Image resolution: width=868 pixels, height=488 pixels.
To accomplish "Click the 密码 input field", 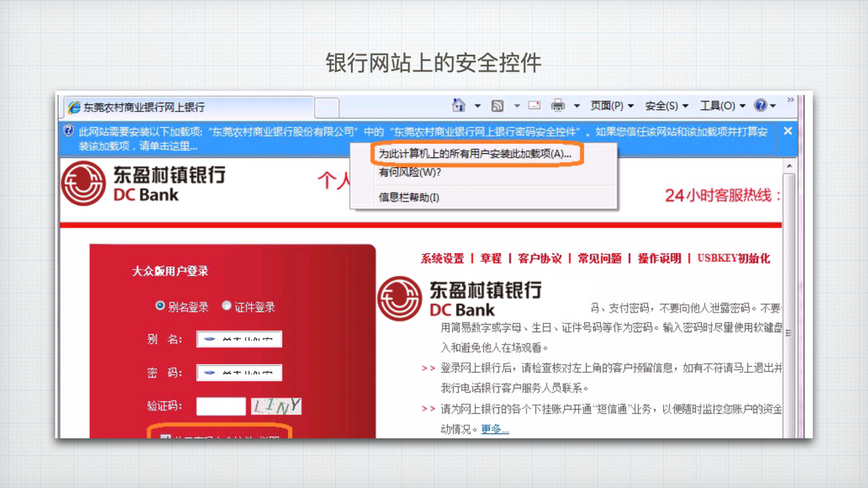I will click(239, 373).
